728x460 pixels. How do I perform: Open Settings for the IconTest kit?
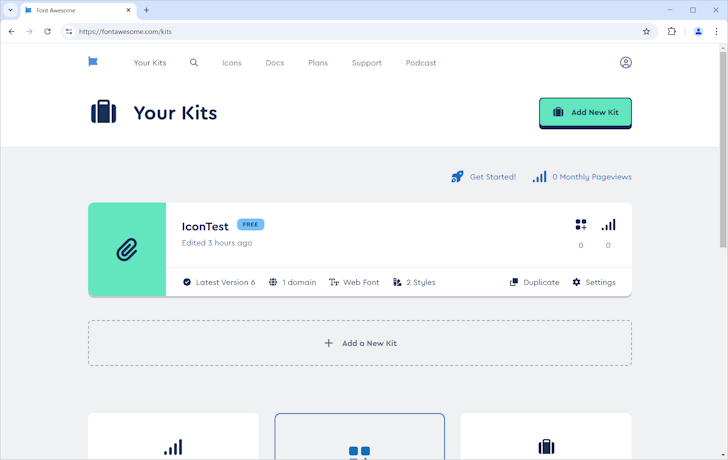[594, 282]
